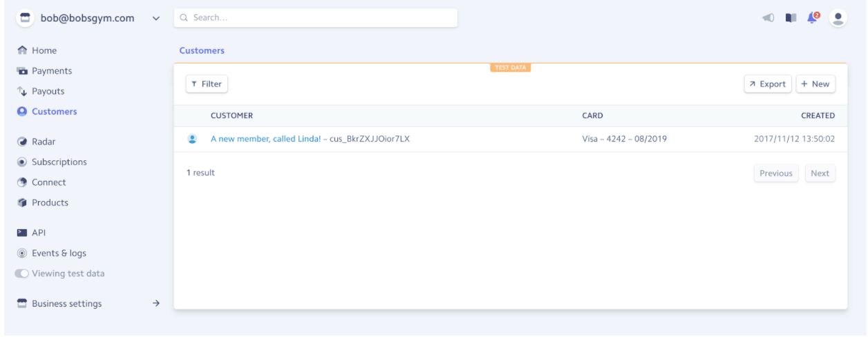This screenshot has width=868, height=337.
Task: Click the Payouts arrows icon
Action: point(22,91)
